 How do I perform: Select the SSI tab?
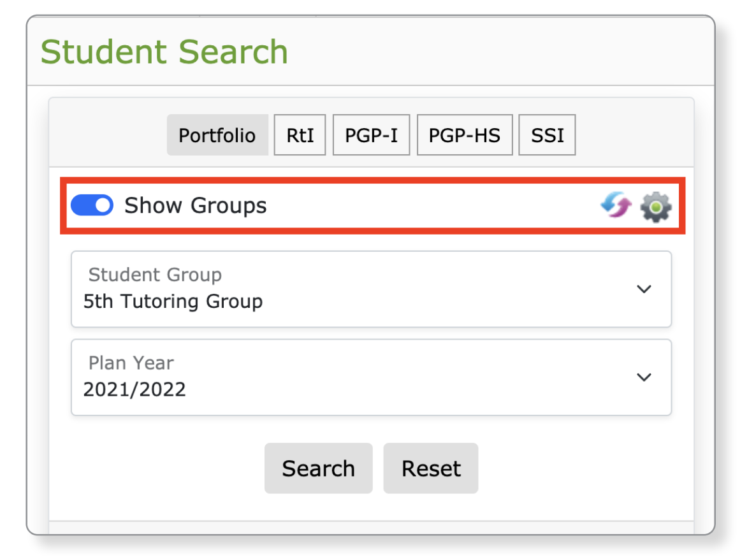coord(547,135)
